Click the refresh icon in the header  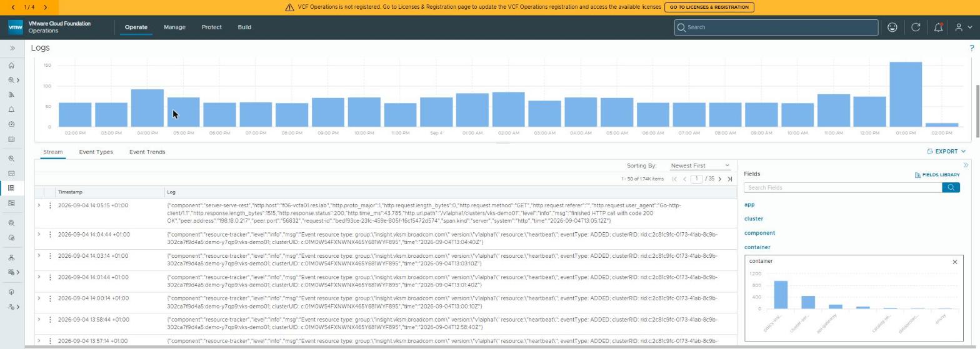click(x=916, y=27)
